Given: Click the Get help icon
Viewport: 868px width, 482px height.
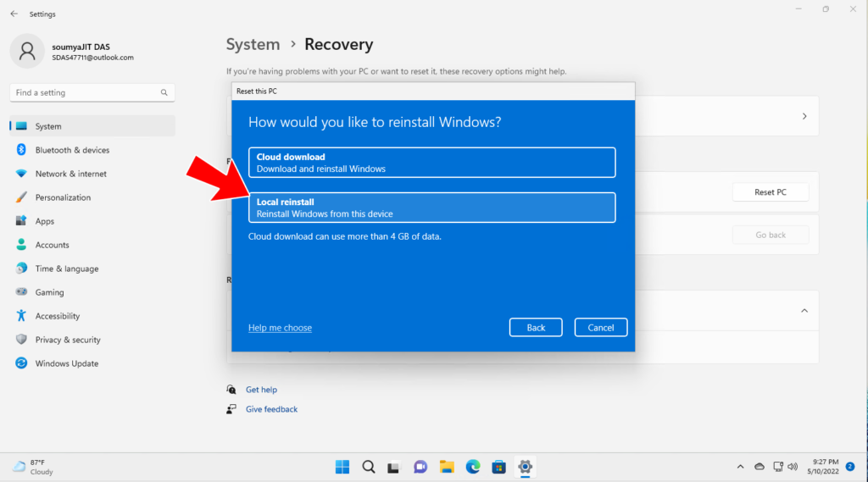Looking at the screenshot, I should click(231, 390).
